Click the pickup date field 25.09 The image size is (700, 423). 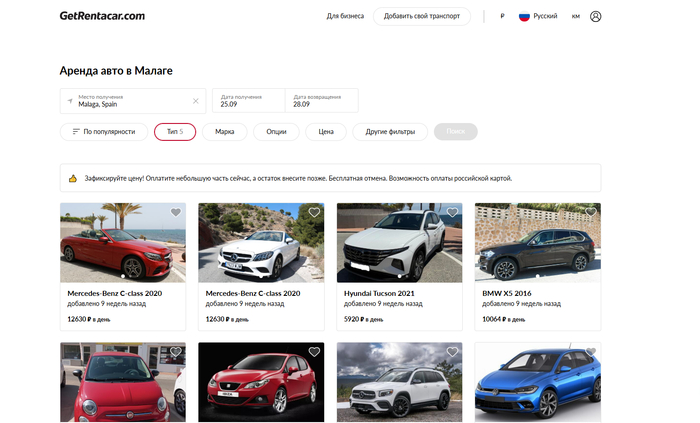click(248, 100)
